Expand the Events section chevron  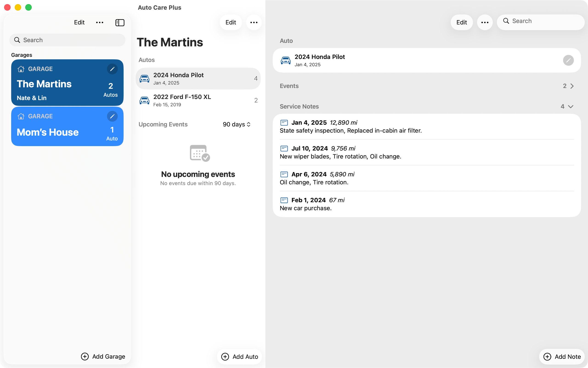pyautogui.click(x=572, y=86)
